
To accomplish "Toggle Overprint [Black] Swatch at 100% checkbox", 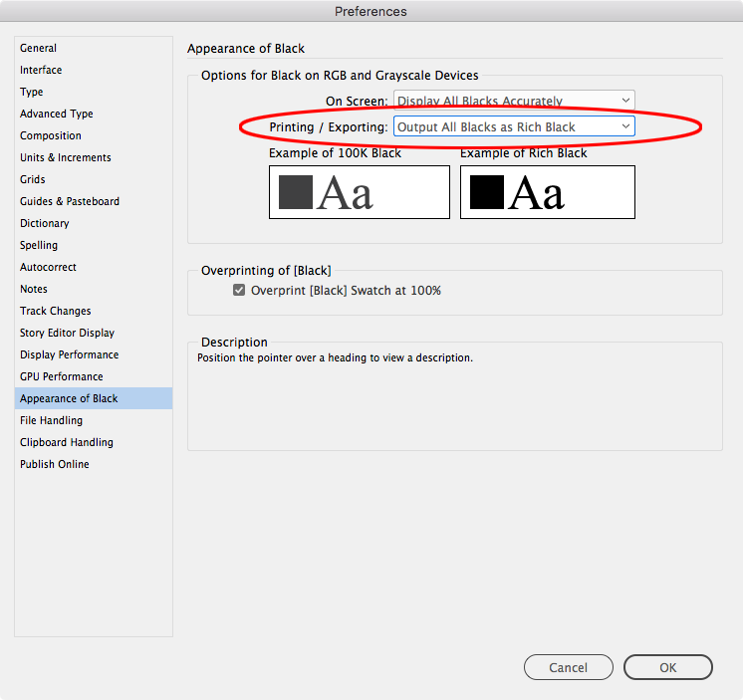I will point(239,291).
